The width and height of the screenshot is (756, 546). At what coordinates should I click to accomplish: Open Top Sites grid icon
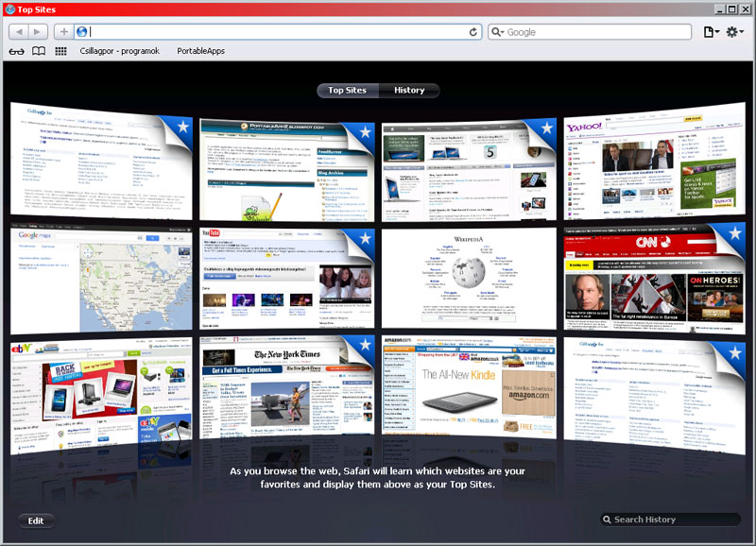pyautogui.click(x=60, y=51)
